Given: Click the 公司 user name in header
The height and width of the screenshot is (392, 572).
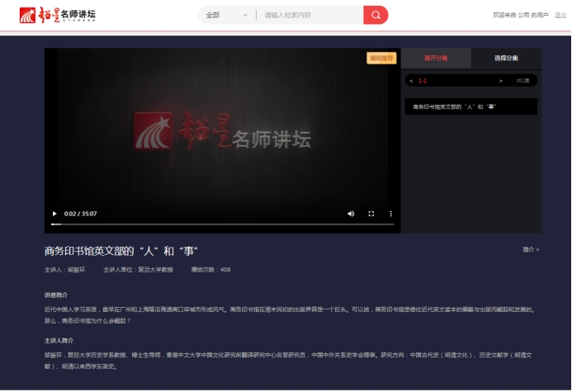Looking at the screenshot, I should tap(523, 15).
